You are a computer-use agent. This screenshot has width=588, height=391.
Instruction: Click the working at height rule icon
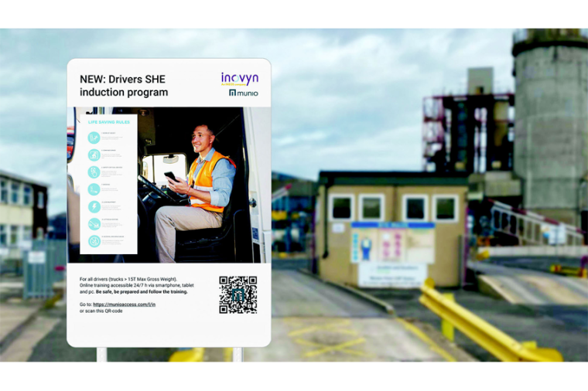click(94, 138)
